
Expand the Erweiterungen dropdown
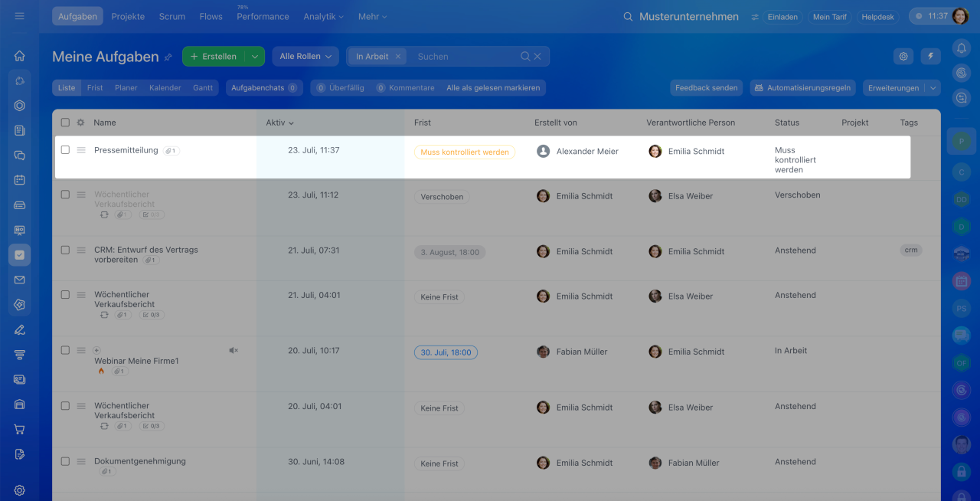tap(901, 88)
